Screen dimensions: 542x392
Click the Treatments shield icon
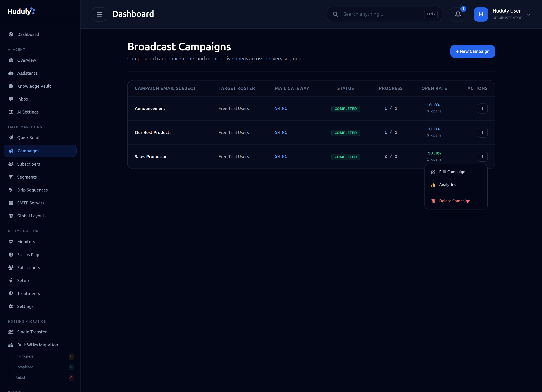tap(11, 293)
